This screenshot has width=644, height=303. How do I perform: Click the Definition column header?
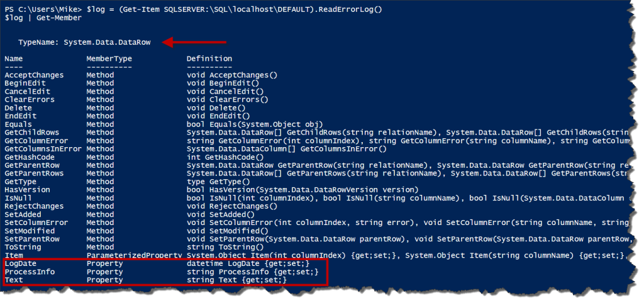tap(209, 58)
